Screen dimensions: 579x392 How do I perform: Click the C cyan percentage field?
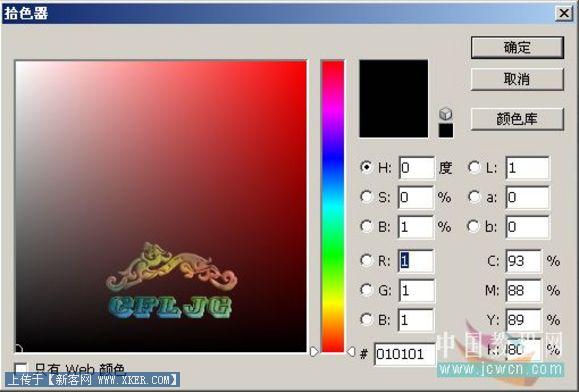[523, 261]
